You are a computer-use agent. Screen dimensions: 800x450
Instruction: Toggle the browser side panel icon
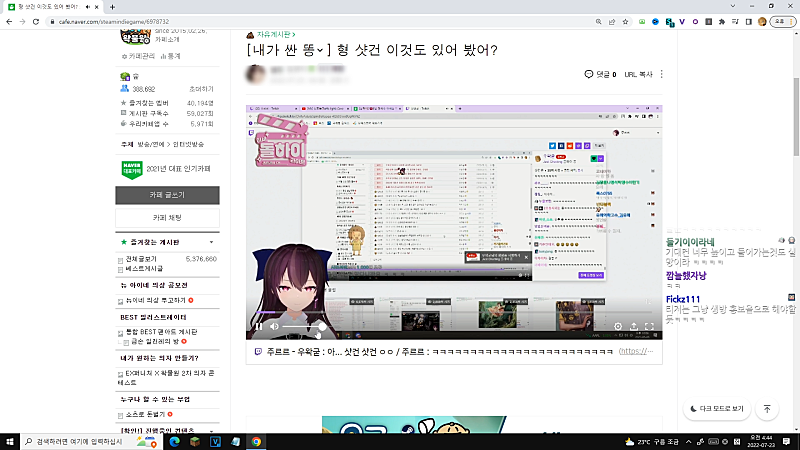click(x=748, y=22)
